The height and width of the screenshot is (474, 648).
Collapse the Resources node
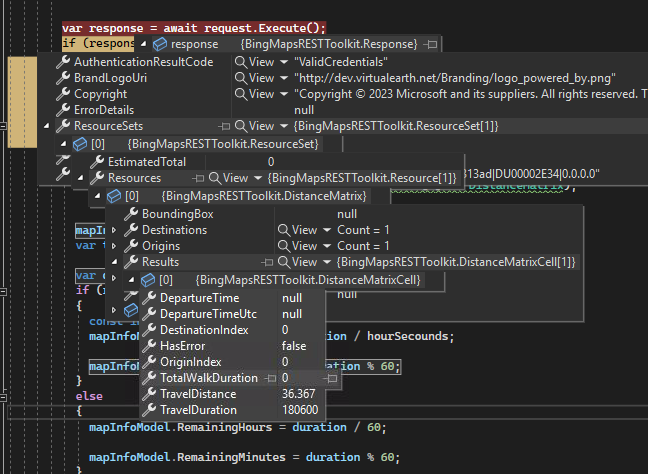[x=81, y=178]
